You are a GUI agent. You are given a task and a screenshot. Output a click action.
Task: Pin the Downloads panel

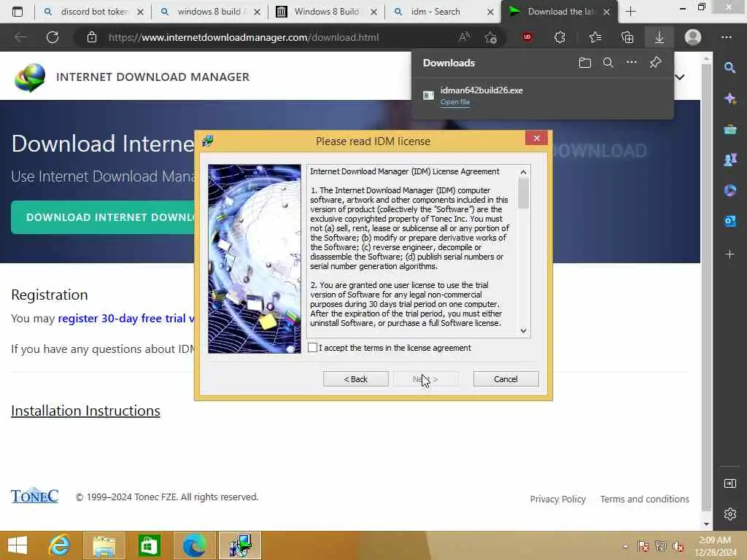tap(656, 63)
